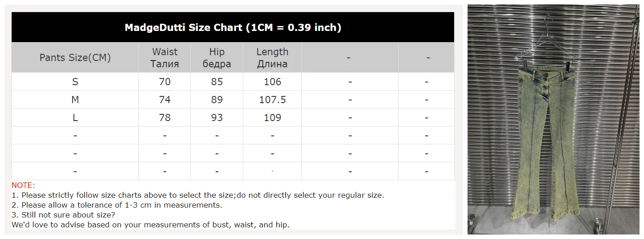Click the Length Длина column header
This screenshot has width=644, height=239.
point(272,57)
